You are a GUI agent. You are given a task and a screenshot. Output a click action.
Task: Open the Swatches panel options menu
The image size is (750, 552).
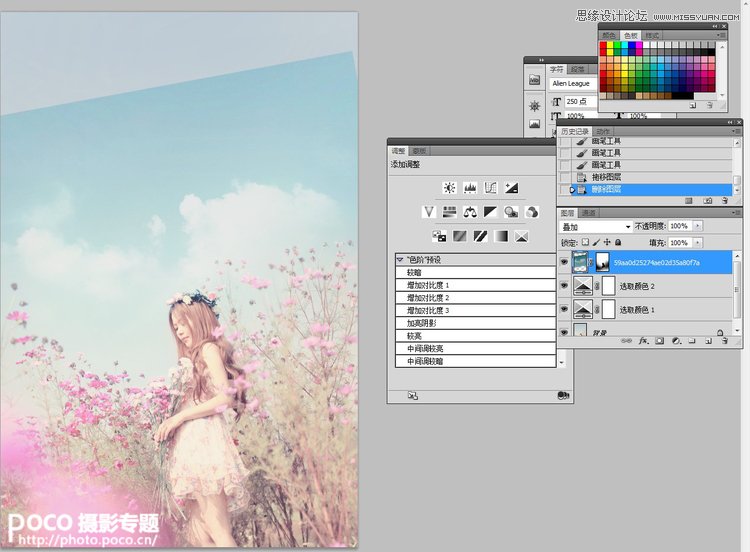pyautogui.click(x=721, y=35)
